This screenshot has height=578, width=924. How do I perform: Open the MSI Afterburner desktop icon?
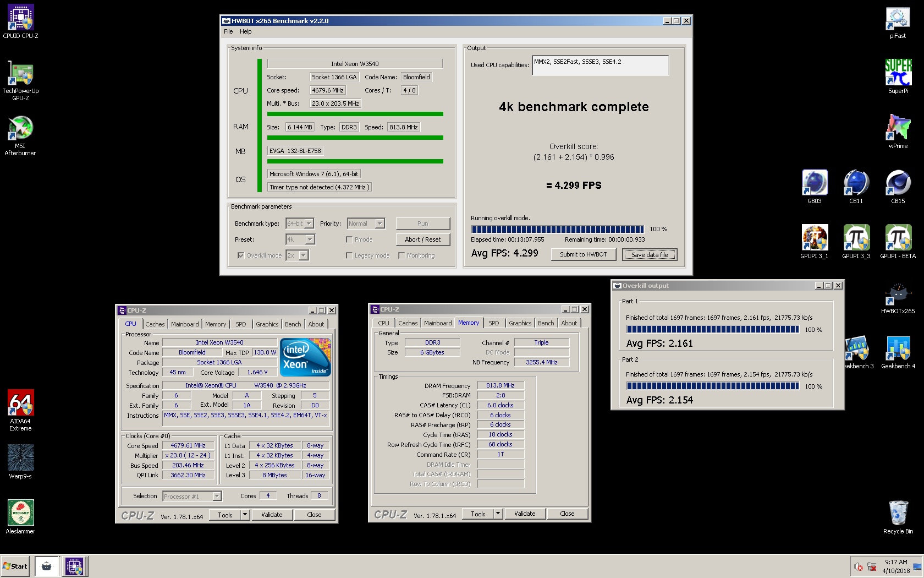tap(20, 135)
